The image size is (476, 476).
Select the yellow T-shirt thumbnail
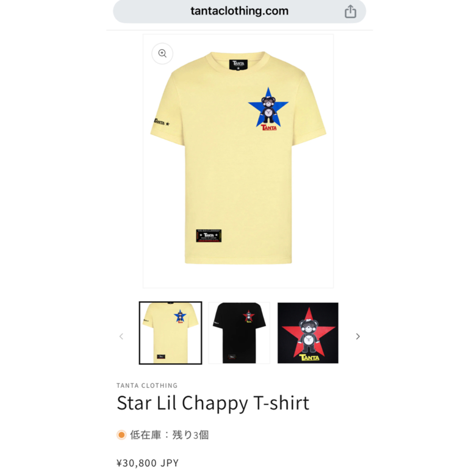pos(170,333)
